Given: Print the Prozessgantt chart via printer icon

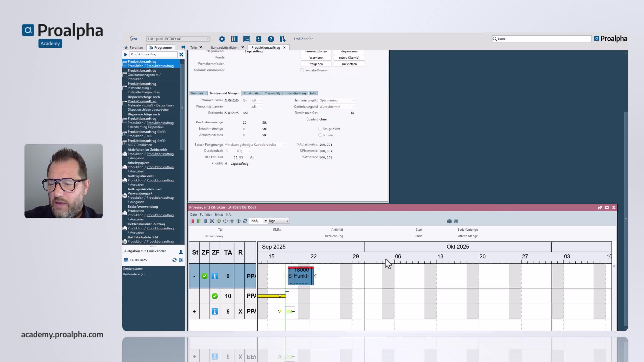Looking at the screenshot, I should point(449,221).
